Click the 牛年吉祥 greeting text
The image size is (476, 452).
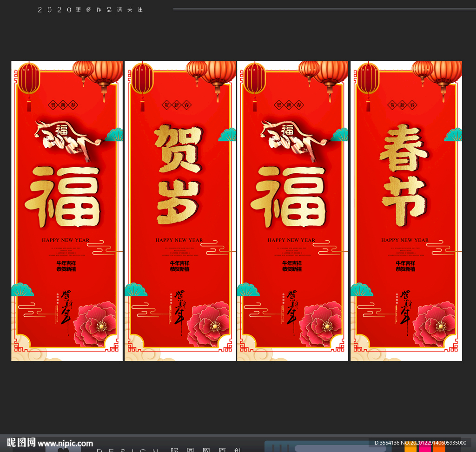66,263
